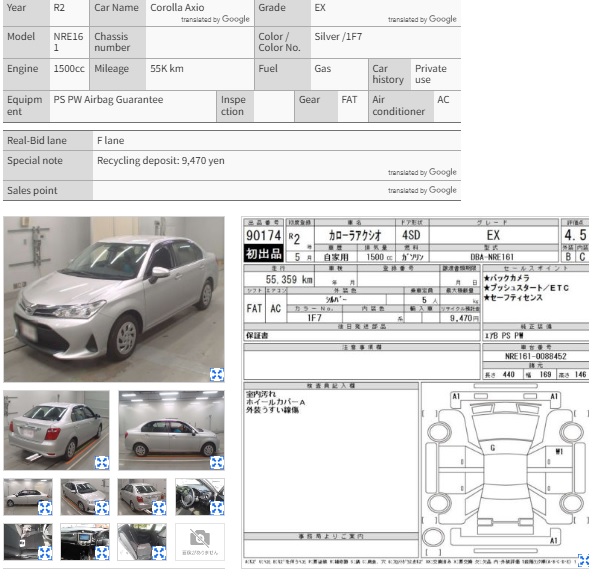
Task: Click the 'F lane' real-bid lane value
Action: 111,141
